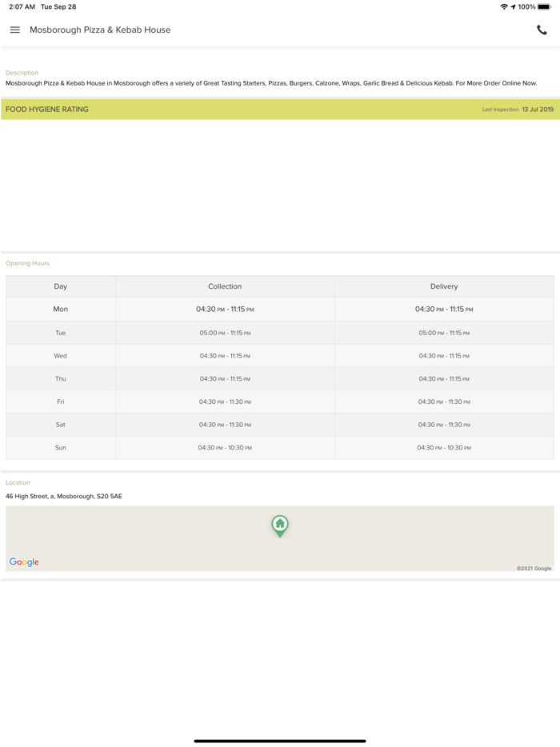Tap the phone call icon
This screenshot has height=747, width=560.
tap(542, 30)
